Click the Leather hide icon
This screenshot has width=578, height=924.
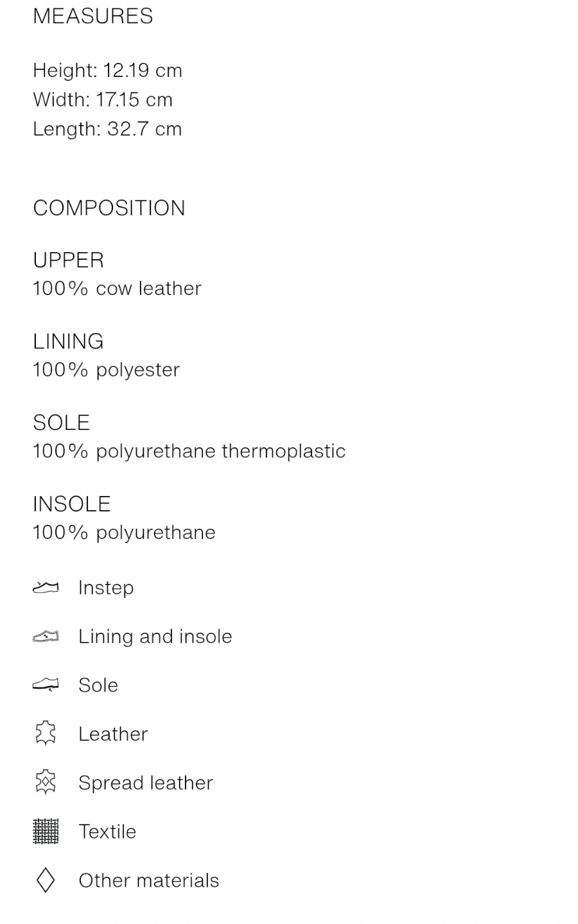point(46,733)
